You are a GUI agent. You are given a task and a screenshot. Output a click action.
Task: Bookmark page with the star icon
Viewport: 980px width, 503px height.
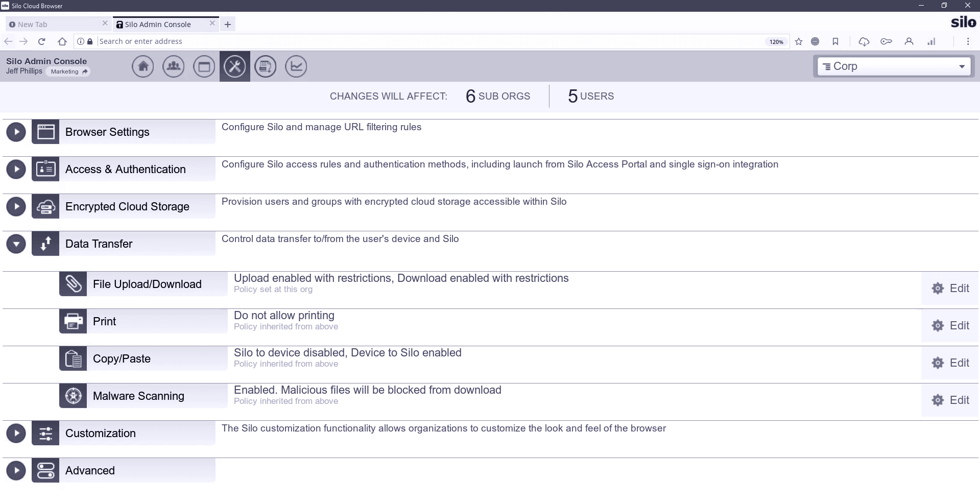click(799, 41)
